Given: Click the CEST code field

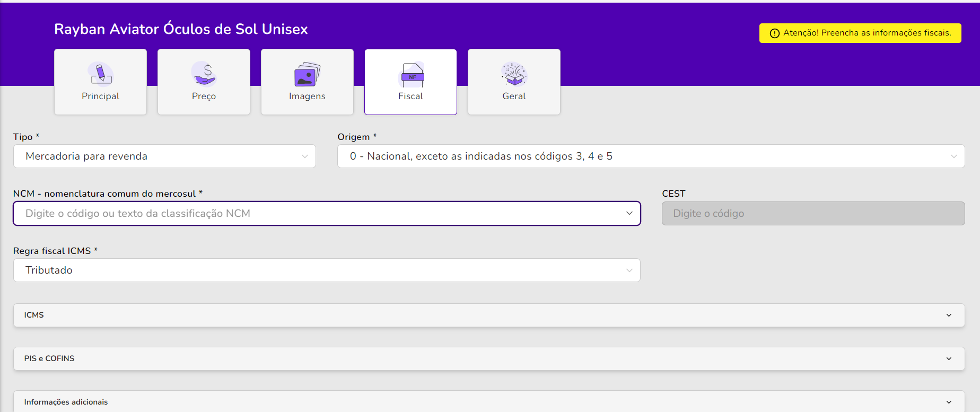Looking at the screenshot, I should tap(813, 213).
